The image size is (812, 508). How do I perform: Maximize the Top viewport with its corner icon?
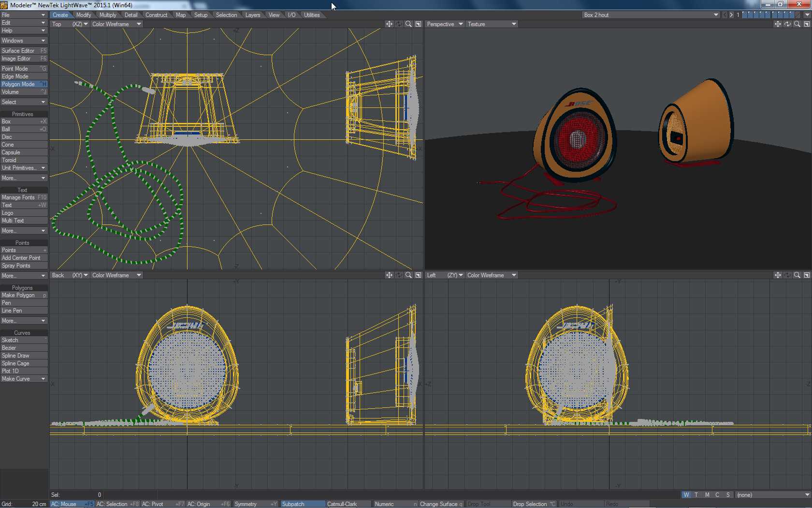tap(419, 24)
